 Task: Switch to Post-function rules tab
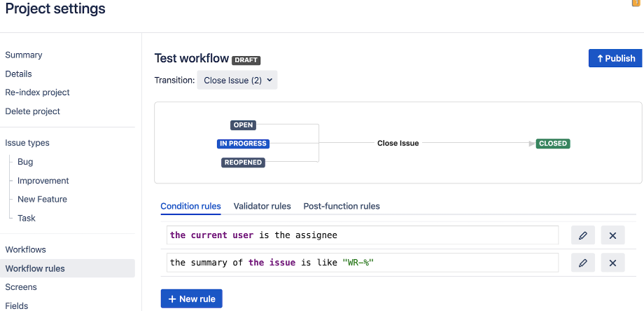[342, 206]
